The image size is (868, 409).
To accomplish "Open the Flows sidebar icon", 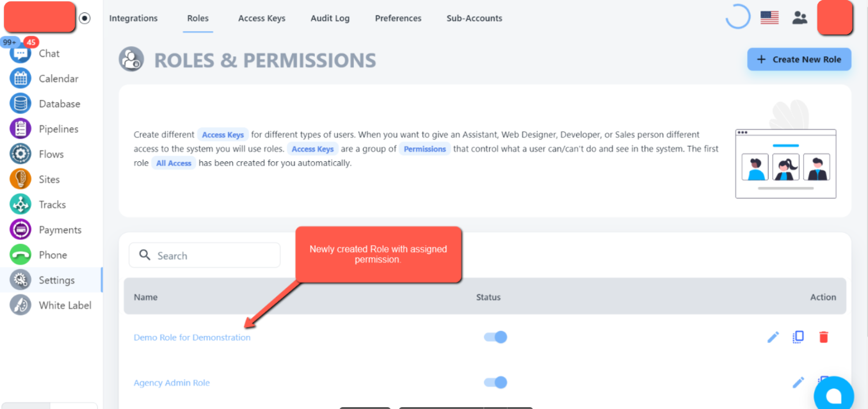I will click(x=20, y=154).
